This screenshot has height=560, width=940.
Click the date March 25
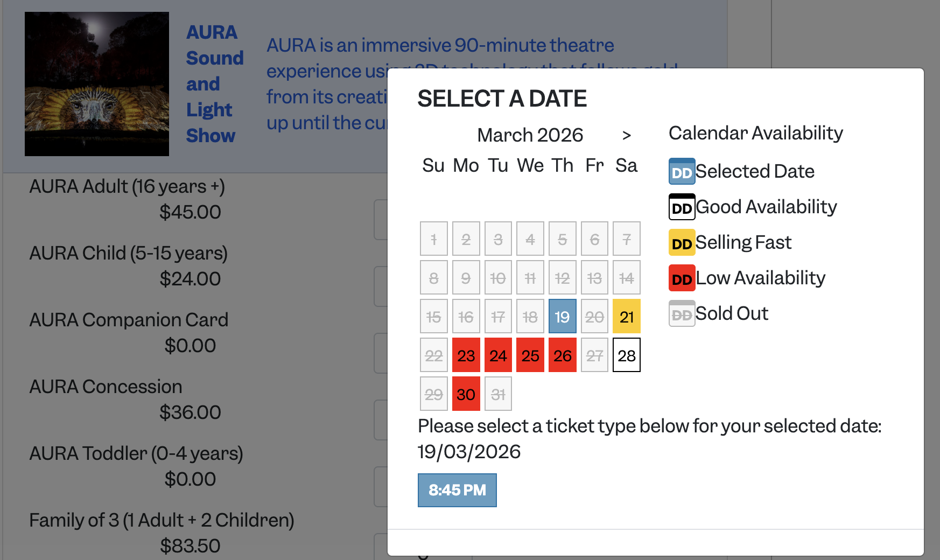[530, 355]
